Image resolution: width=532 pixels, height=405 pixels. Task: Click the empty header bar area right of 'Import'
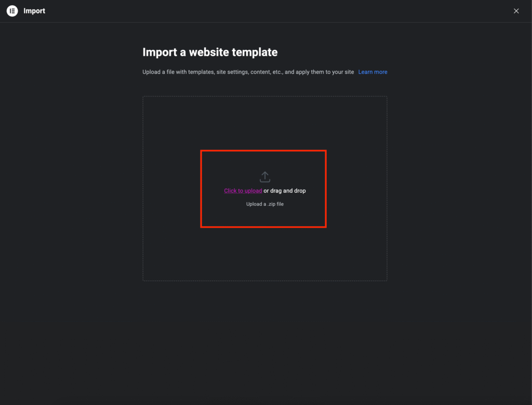click(x=260, y=11)
